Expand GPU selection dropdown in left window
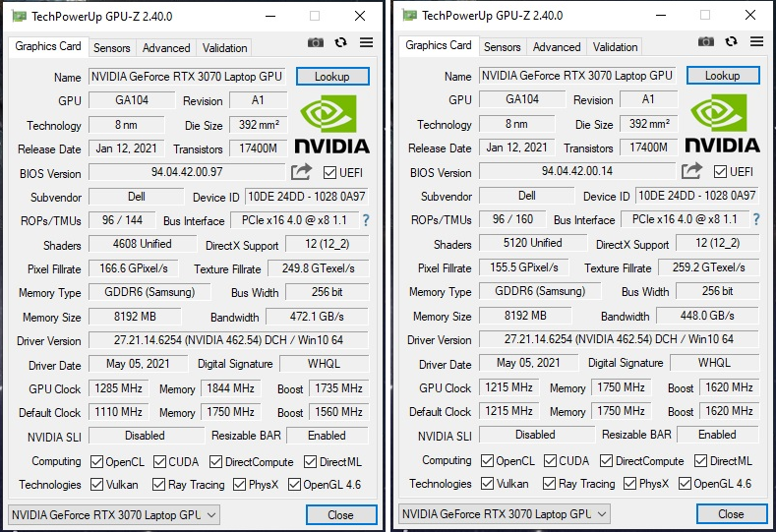The height and width of the screenshot is (532, 776). pyautogui.click(x=114, y=514)
